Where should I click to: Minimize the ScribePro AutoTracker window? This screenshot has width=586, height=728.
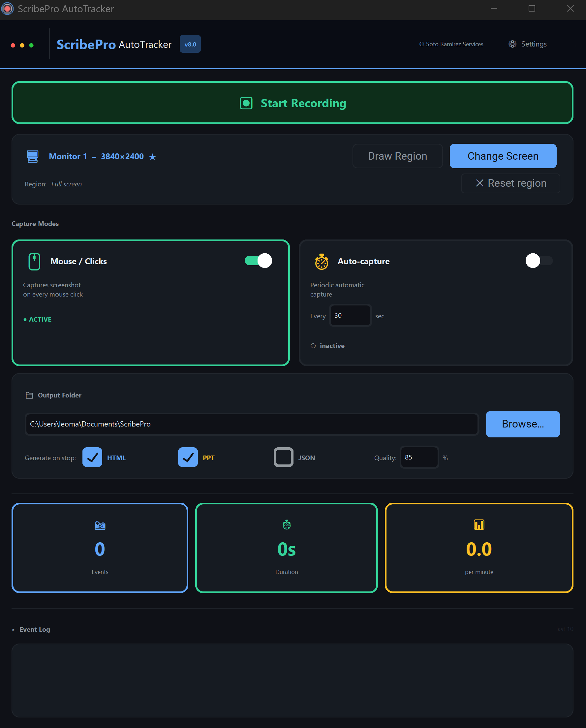[494, 9]
